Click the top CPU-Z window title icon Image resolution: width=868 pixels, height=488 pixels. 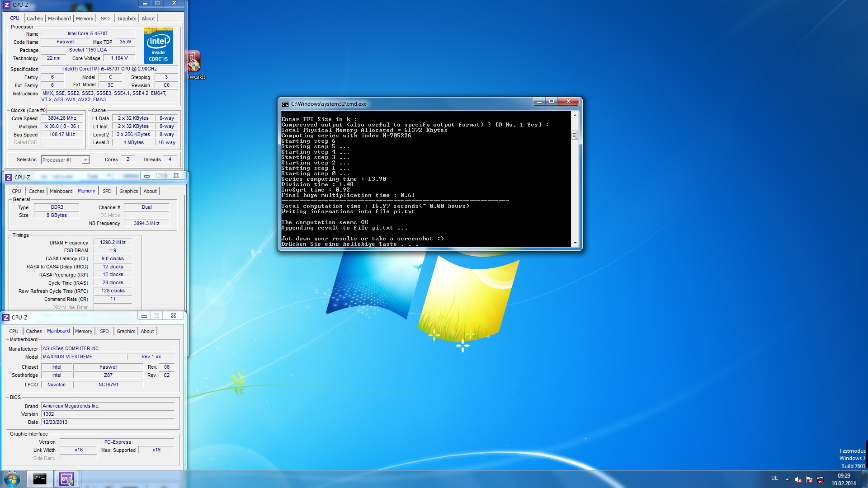[x=6, y=5]
